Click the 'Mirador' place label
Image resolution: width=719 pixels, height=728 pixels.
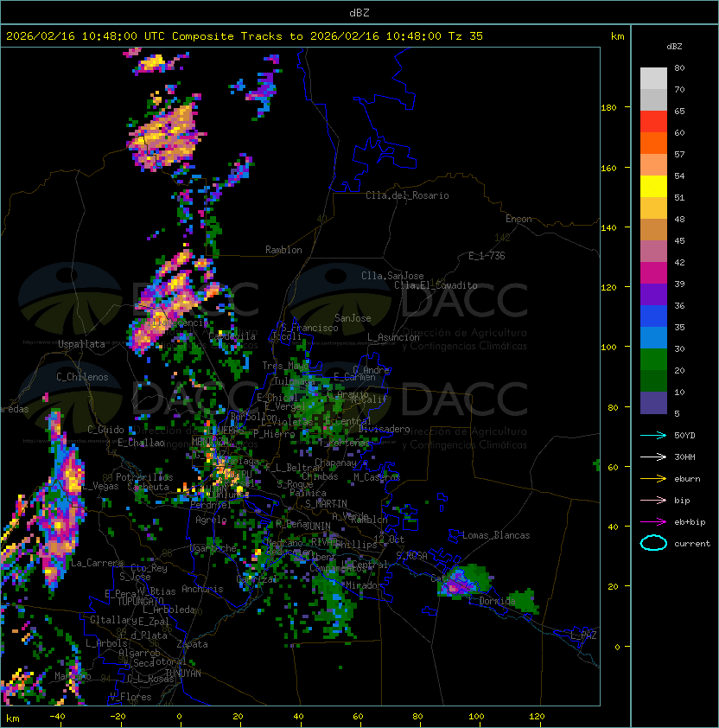click(362, 585)
